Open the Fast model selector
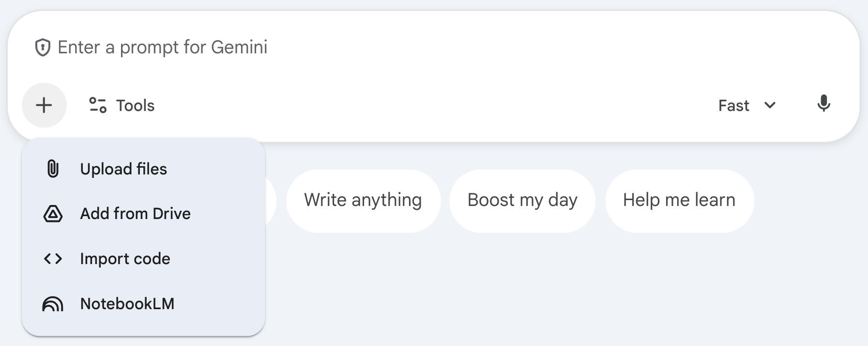 point(734,106)
